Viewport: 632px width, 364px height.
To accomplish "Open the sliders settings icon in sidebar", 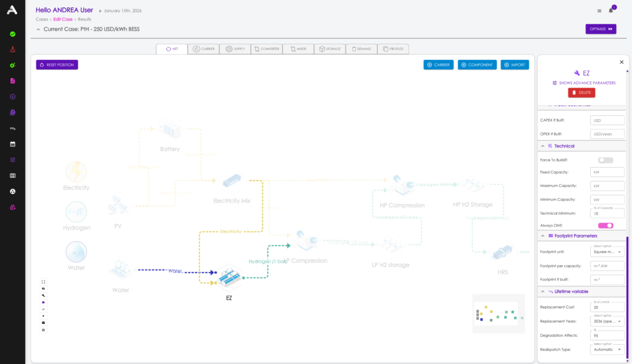I will (x=12, y=160).
